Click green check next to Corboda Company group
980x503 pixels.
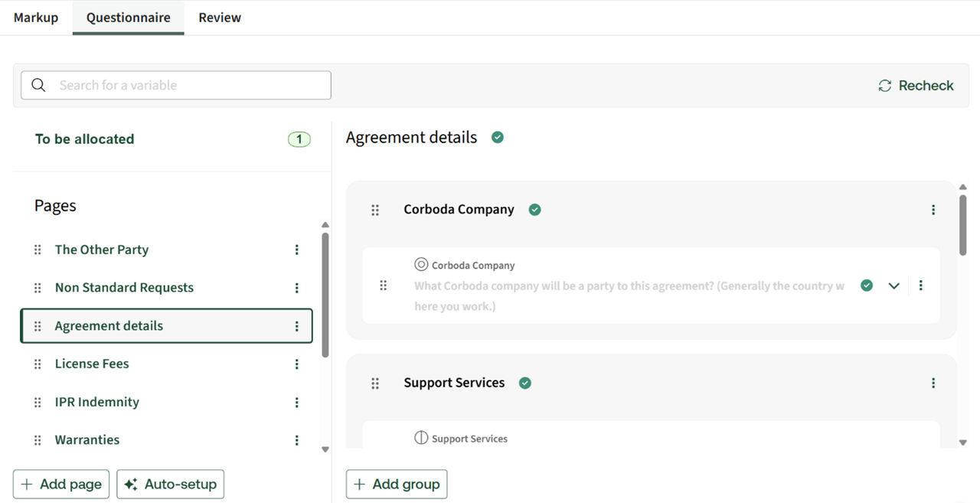(535, 210)
